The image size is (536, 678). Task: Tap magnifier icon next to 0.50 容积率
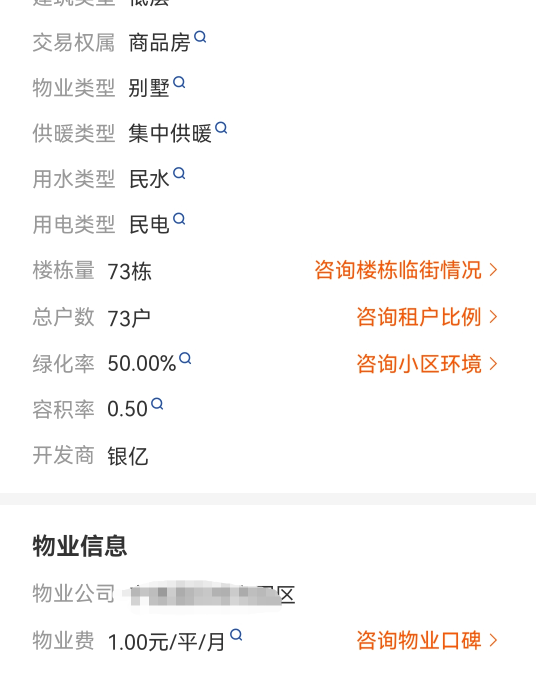(157, 404)
